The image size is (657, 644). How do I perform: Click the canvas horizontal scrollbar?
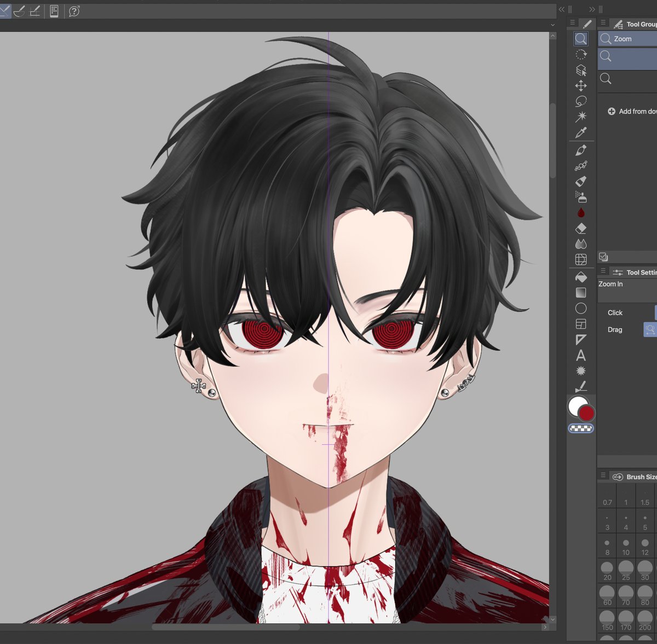click(x=226, y=627)
